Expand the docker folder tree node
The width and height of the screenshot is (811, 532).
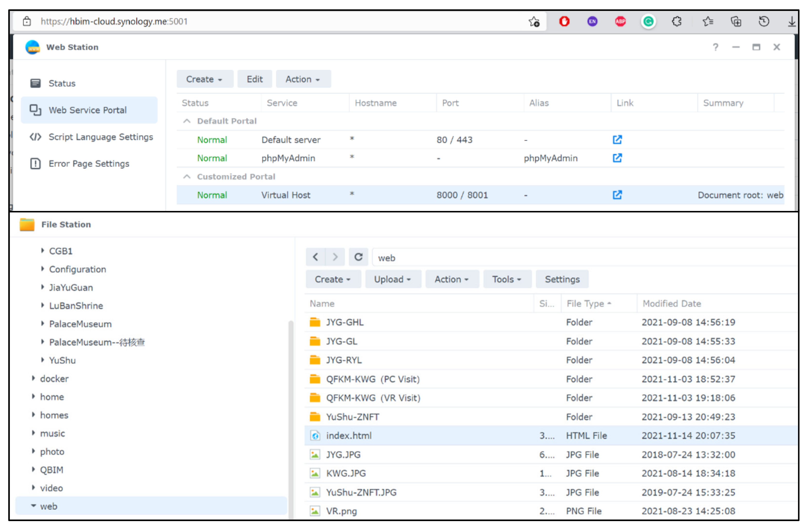coord(33,379)
